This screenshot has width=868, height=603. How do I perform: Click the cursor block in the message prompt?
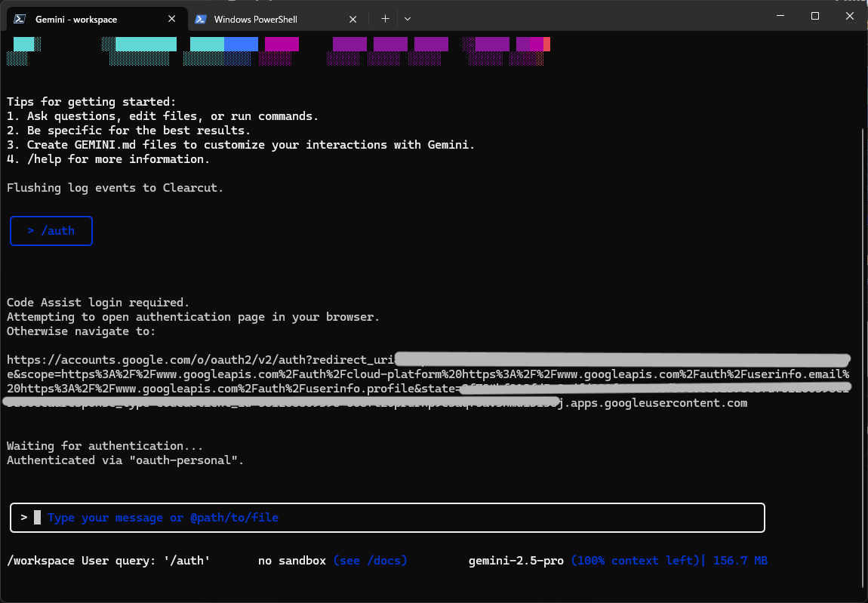37,517
